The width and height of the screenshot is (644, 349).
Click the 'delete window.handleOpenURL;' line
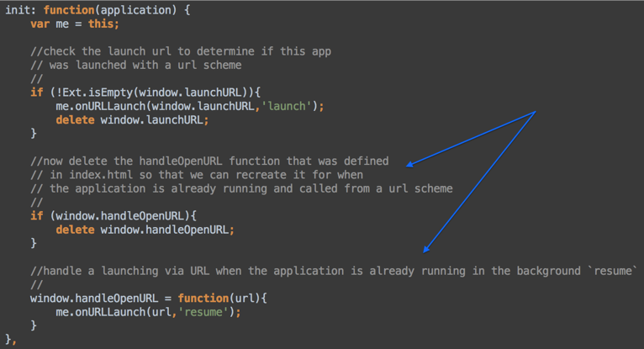(x=145, y=230)
